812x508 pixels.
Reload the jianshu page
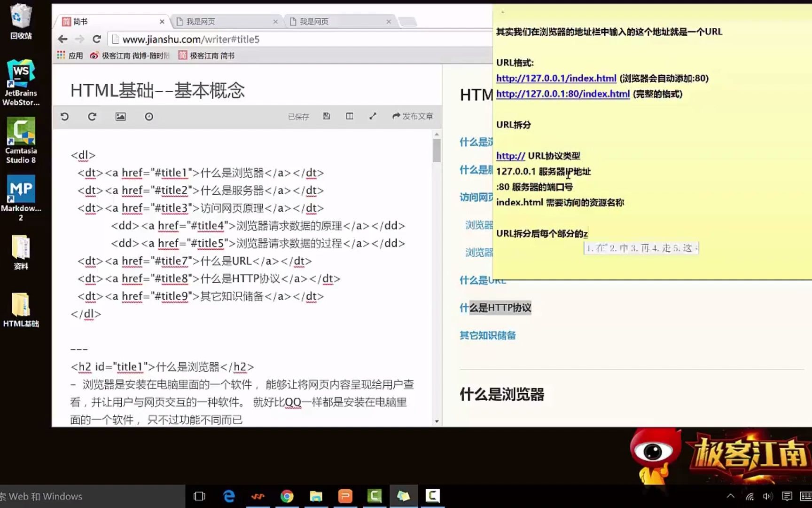click(x=97, y=39)
